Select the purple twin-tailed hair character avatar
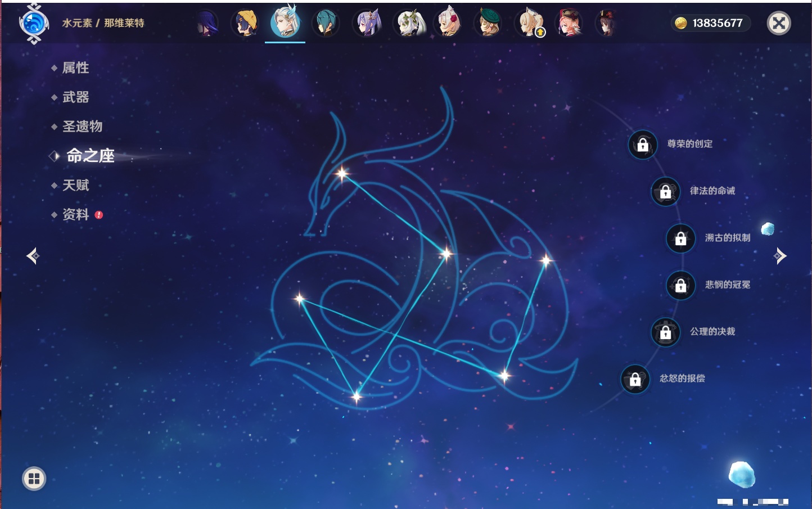 (367, 24)
